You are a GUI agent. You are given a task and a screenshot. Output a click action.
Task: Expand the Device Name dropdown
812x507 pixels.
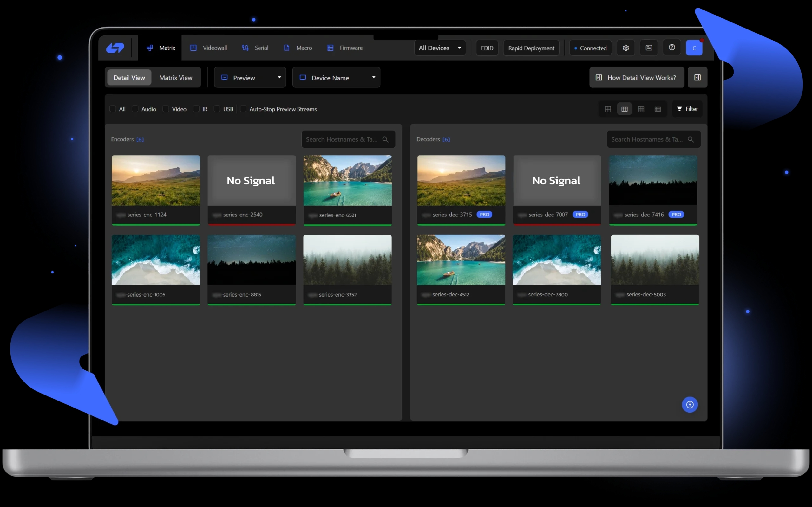tap(336, 77)
